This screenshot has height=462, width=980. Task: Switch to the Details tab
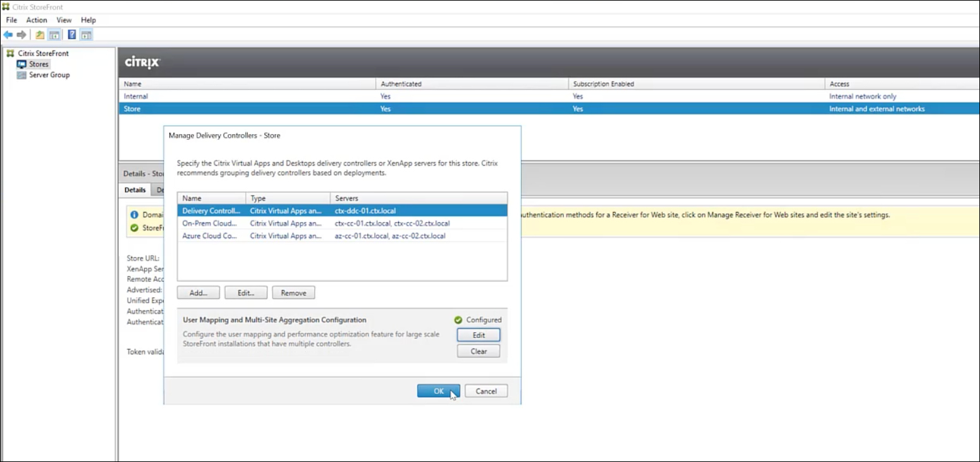pos(135,190)
